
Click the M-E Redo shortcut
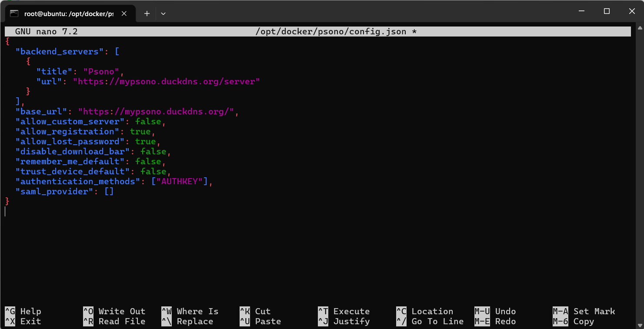pos(495,321)
